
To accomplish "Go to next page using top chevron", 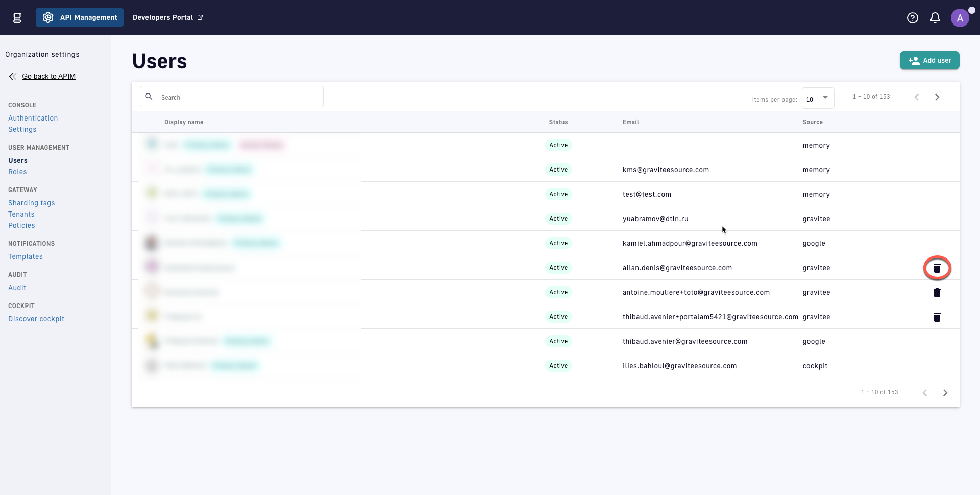I will 937,97.
